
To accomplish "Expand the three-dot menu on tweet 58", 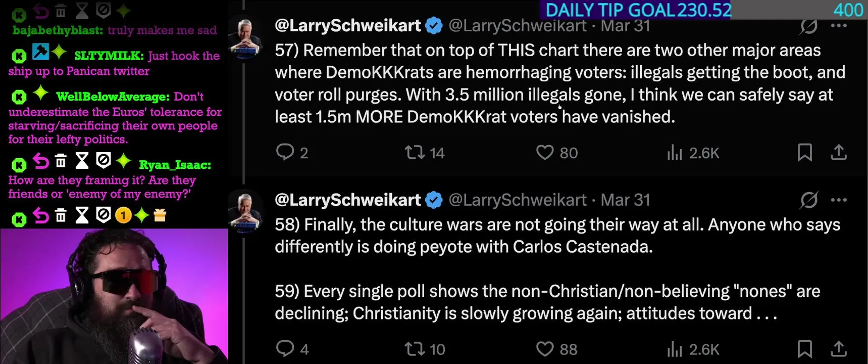I will (x=839, y=200).
